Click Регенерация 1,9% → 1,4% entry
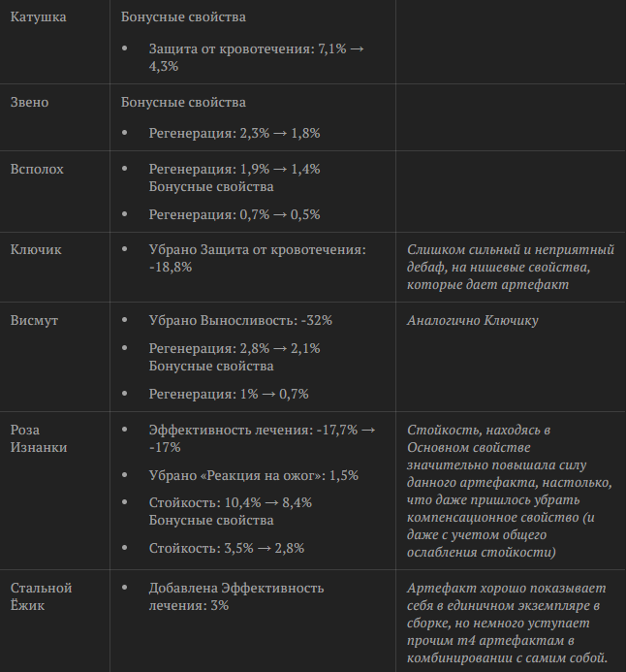The image size is (626, 672). 235,169
